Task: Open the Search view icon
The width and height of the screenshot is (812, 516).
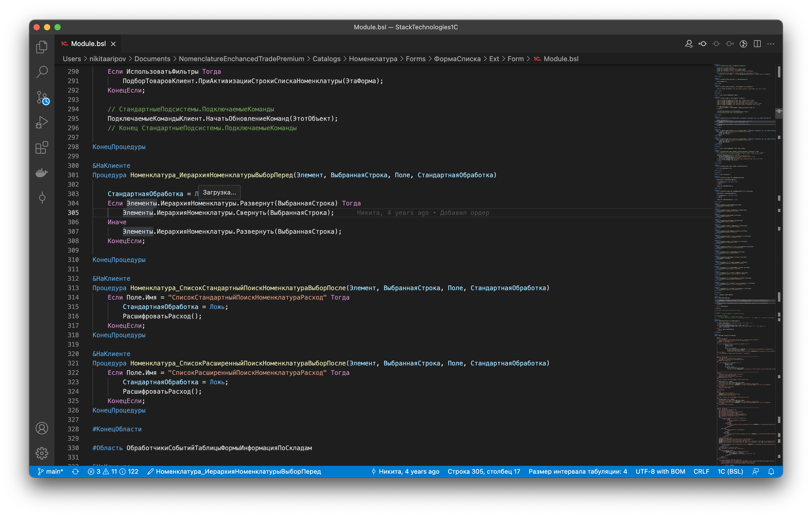Action: point(42,72)
